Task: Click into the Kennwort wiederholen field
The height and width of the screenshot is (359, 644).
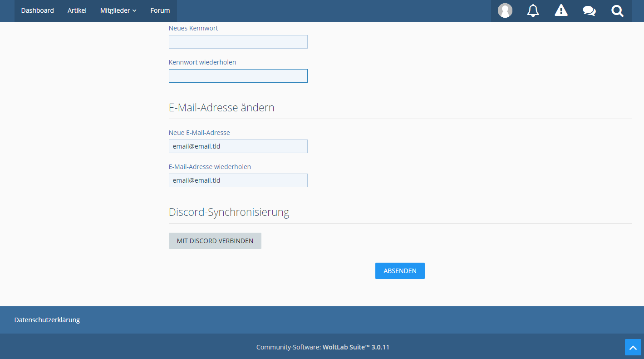Action: (238, 76)
